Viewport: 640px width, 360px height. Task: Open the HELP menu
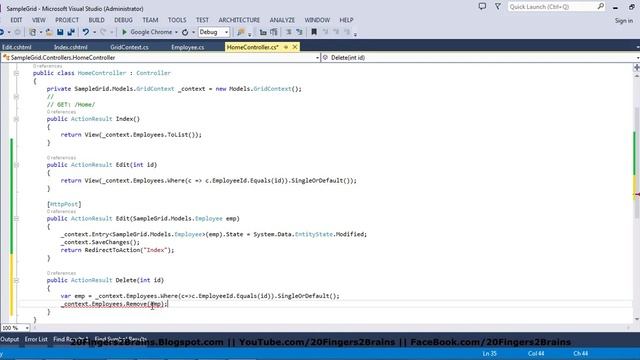point(346,20)
